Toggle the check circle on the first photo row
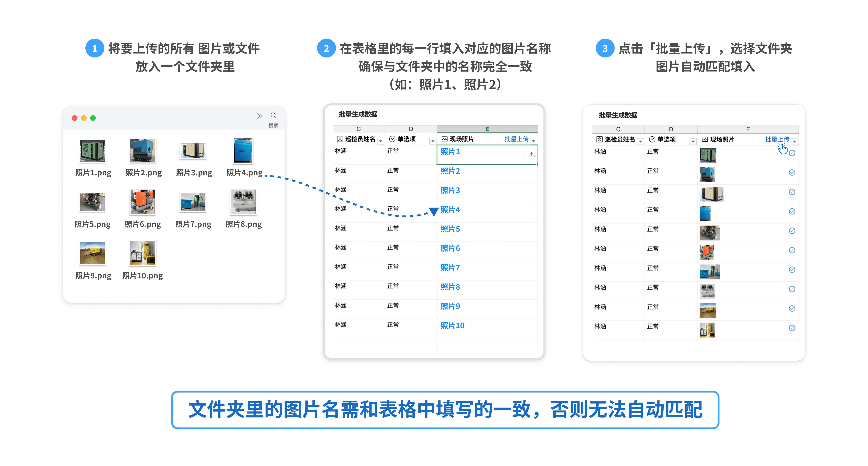 click(792, 153)
